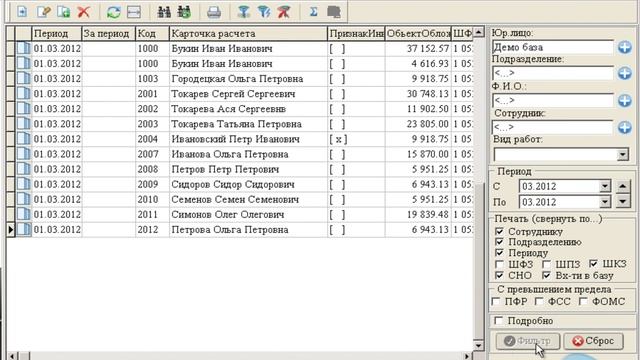
Task: Click the ОбъектОблож column header
Action: (x=418, y=33)
